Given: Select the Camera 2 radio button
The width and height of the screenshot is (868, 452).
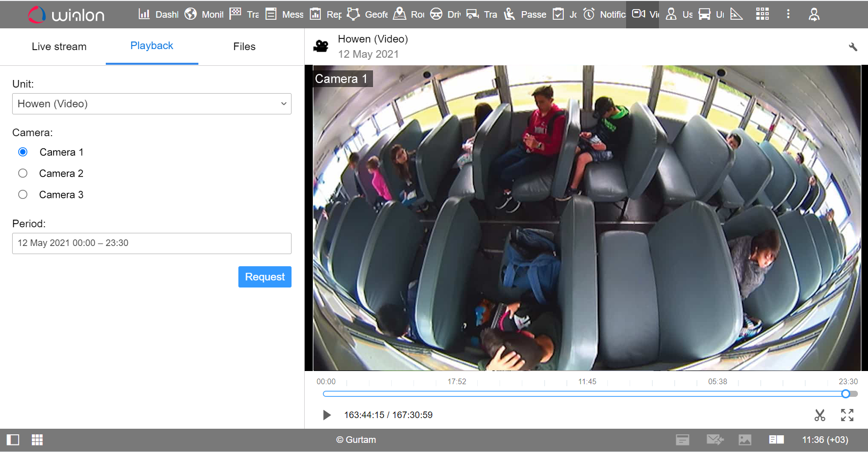Looking at the screenshot, I should click(23, 173).
